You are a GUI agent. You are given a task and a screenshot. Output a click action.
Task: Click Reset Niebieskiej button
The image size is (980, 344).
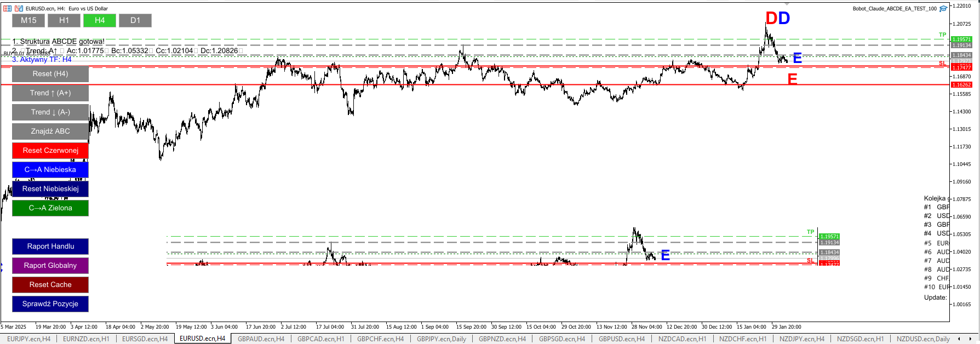[50, 189]
